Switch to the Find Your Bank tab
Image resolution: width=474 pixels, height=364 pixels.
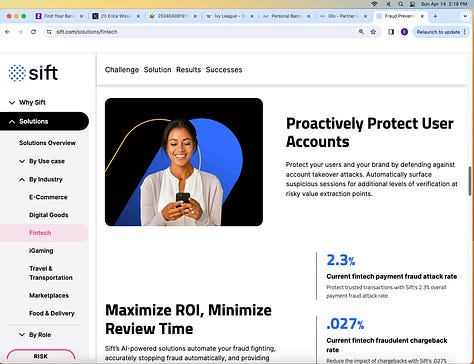coord(60,16)
